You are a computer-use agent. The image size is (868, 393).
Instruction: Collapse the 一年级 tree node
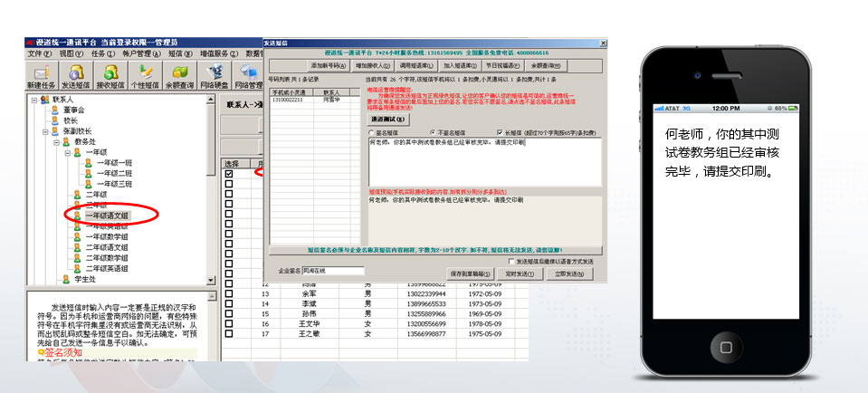[67, 153]
